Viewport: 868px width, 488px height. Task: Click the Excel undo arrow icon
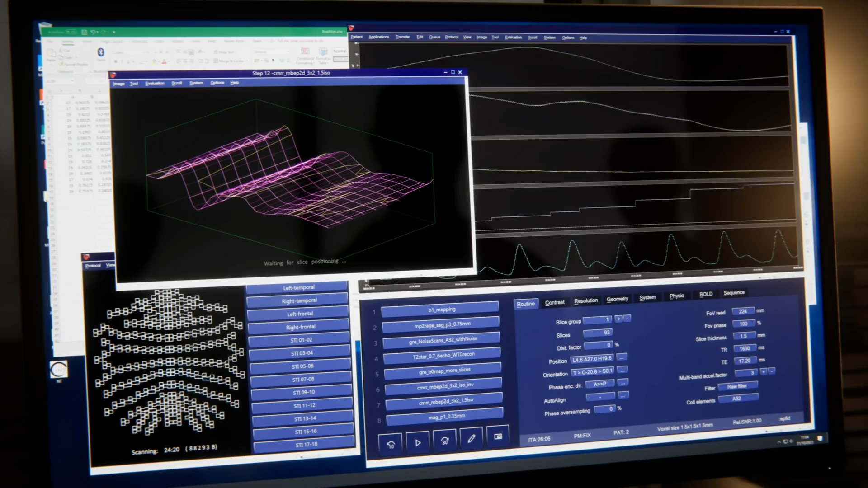93,32
